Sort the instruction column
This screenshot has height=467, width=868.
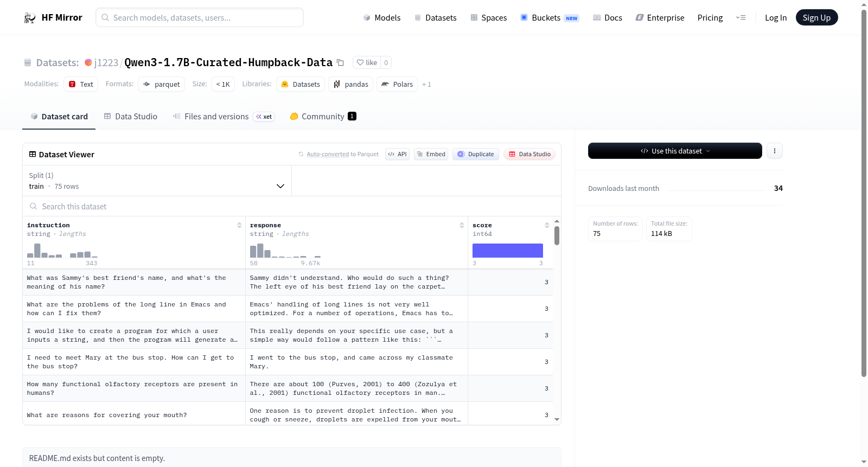[239, 225]
